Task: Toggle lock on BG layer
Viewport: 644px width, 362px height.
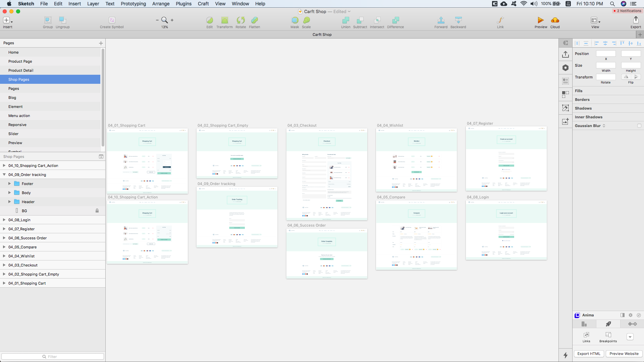Action: (x=97, y=211)
